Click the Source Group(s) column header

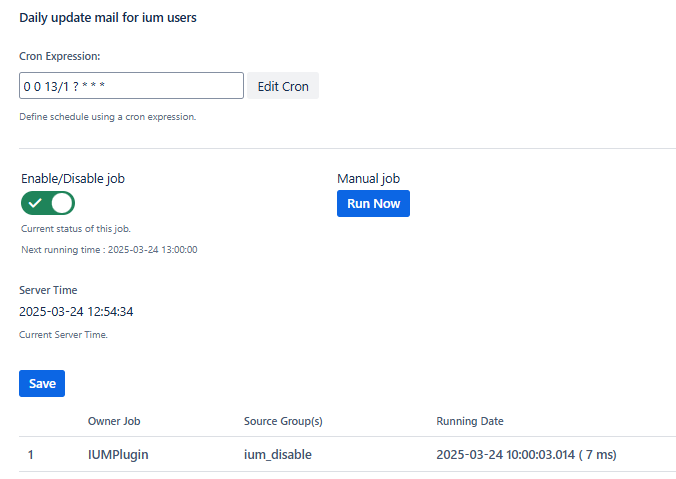pyautogui.click(x=283, y=421)
